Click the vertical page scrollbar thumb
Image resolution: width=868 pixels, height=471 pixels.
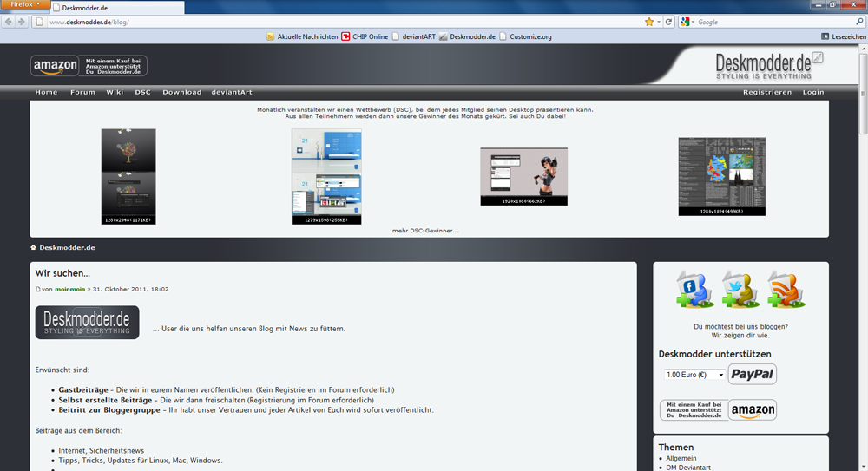pos(863,94)
